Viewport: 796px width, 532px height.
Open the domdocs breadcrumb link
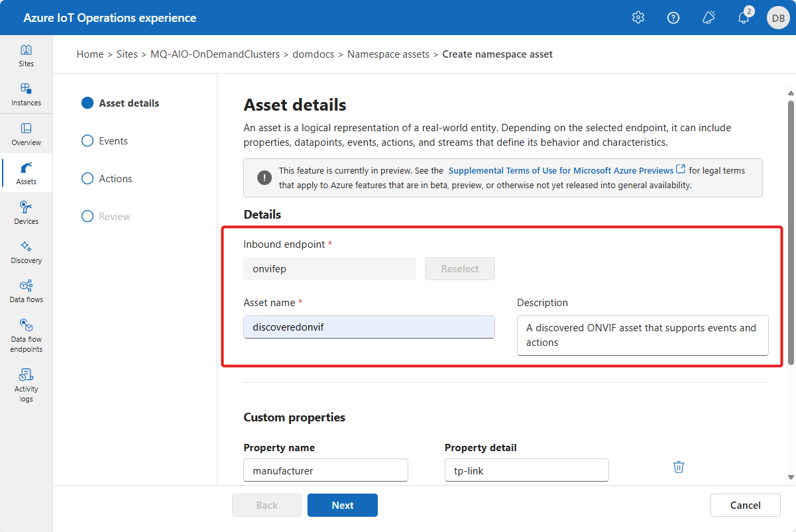(313, 54)
